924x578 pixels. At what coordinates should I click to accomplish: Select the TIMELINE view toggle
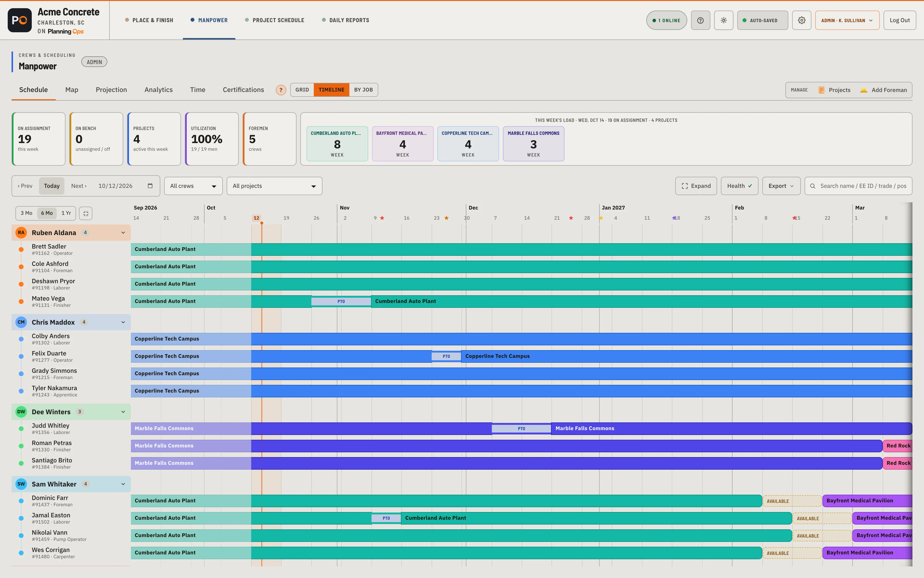point(331,90)
